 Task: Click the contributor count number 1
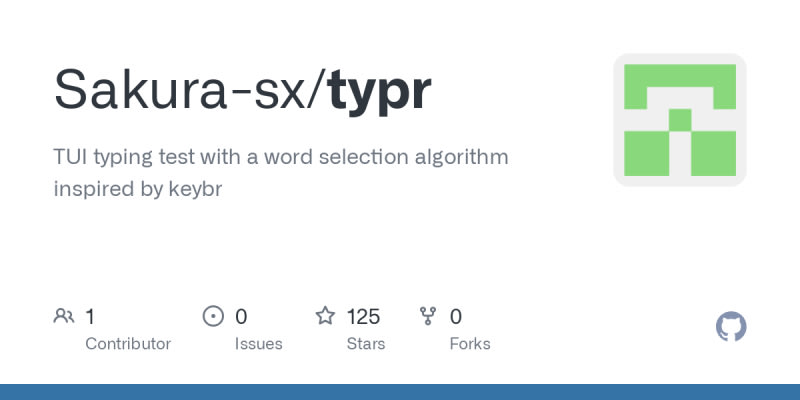[90, 317]
